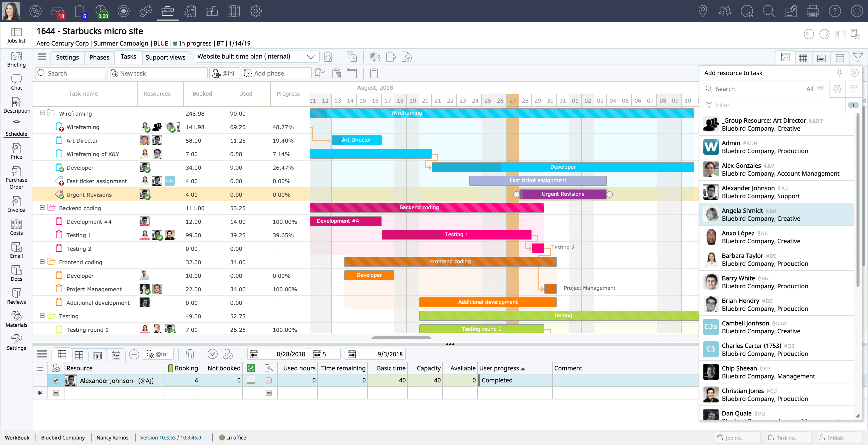Open the Support views tab
Screen dimensions: 868x445
click(x=166, y=57)
